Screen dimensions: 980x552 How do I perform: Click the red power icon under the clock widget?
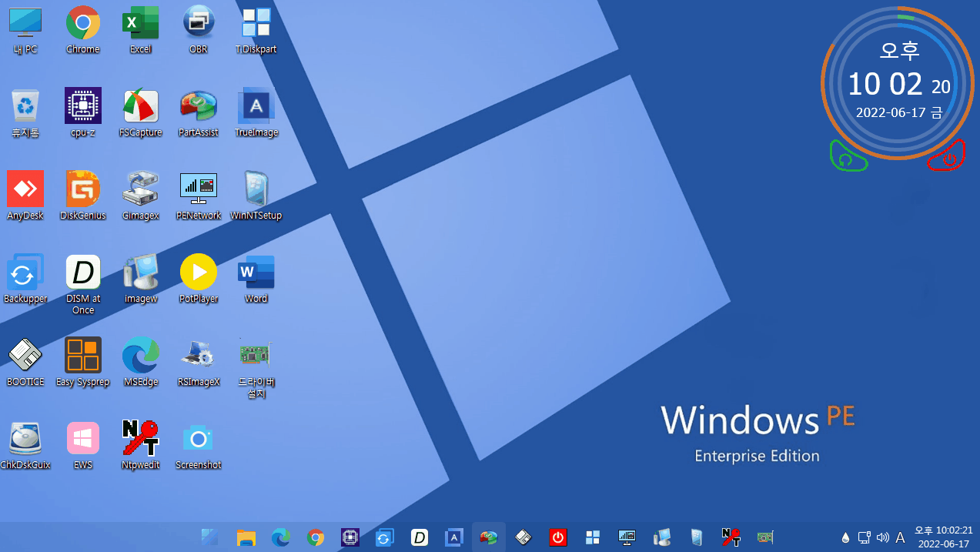tap(948, 157)
